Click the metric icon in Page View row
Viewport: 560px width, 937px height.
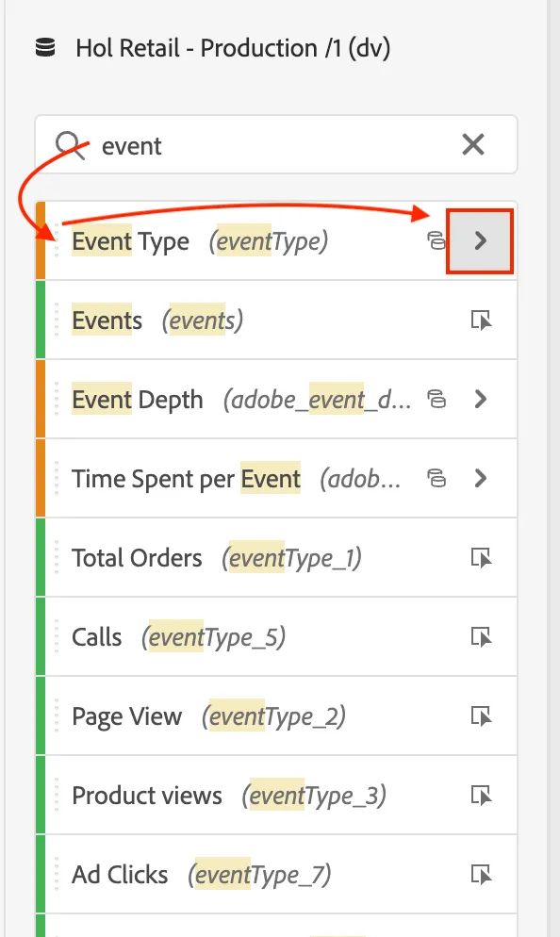click(x=481, y=715)
